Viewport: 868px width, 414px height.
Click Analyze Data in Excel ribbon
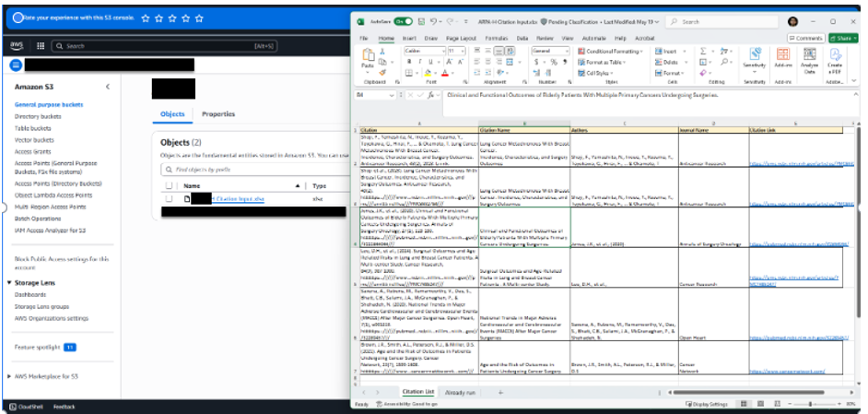coord(809,58)
